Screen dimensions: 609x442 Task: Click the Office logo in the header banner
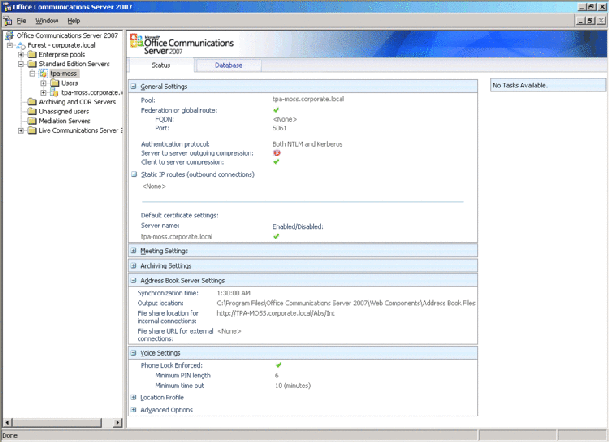136,41
